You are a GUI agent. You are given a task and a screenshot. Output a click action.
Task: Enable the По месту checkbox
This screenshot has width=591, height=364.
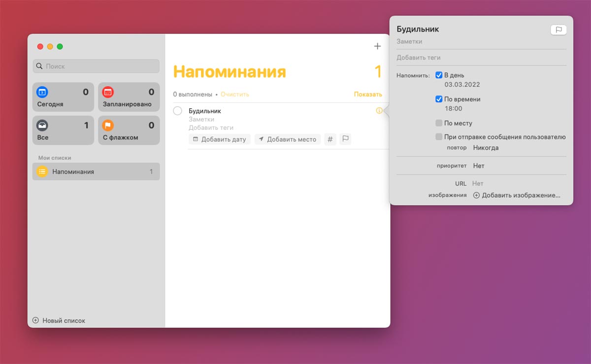[439, 123]
